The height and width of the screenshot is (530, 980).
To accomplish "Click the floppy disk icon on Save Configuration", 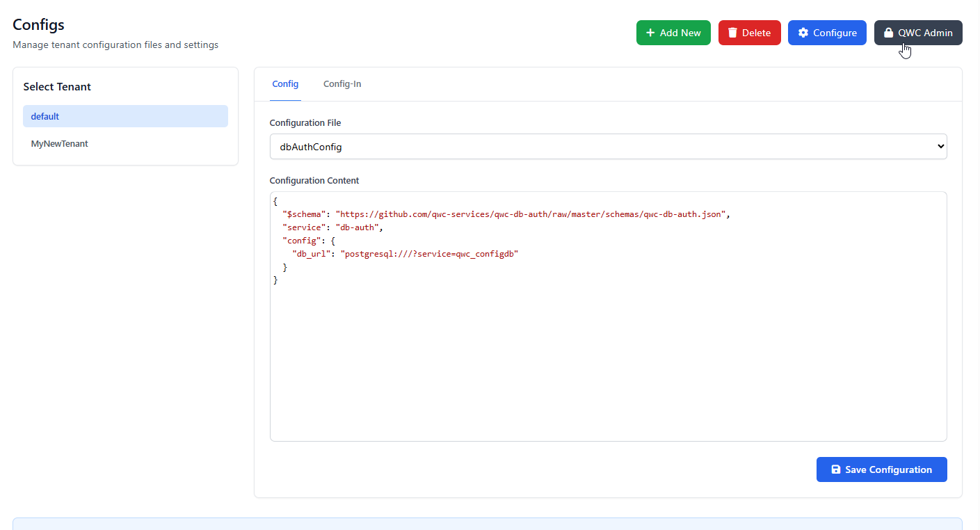I will click(x=836, y=469).
